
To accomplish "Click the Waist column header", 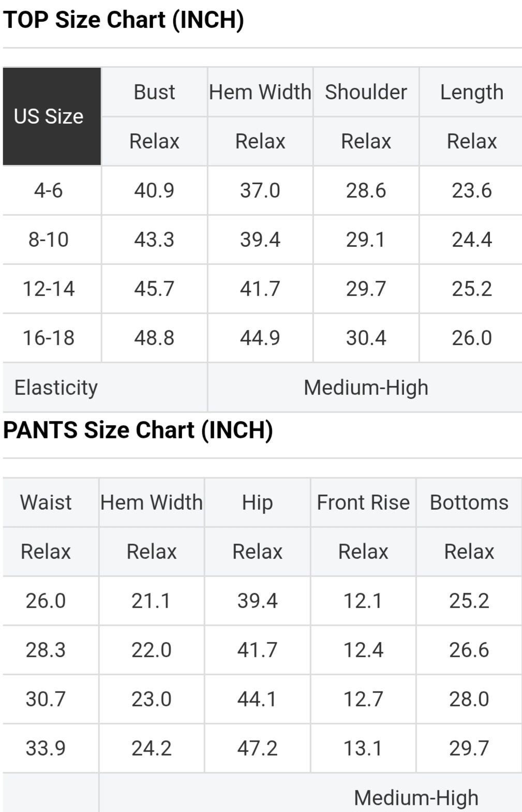I will [46, 503].
